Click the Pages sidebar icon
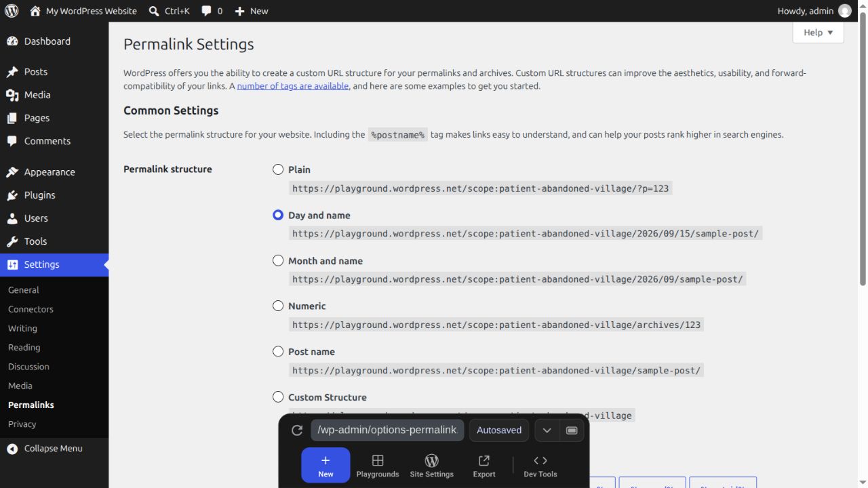The image size is (868, 488). pyautogui.click(x=12, y=118)
